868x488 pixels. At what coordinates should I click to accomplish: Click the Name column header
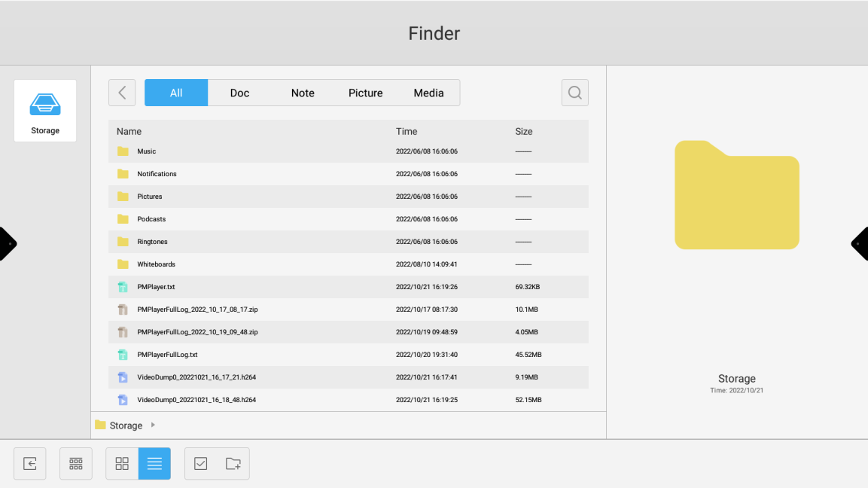pyautogui.click(x=129, y=131)
